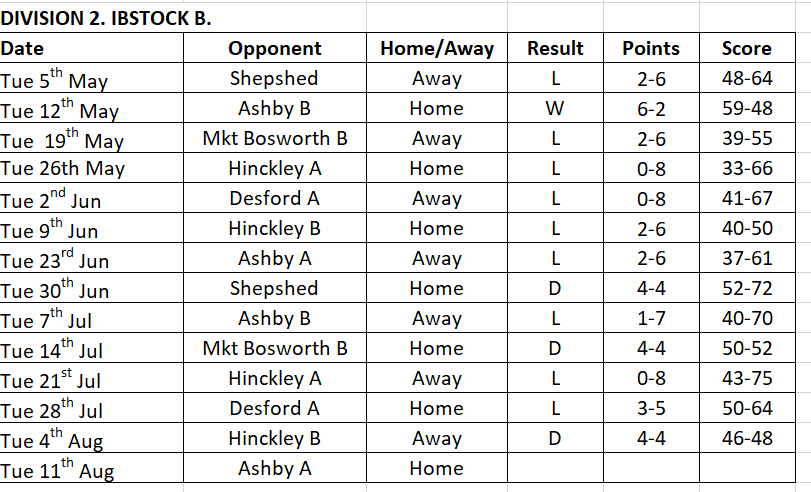This screenshot has width=811, height=492.
Task: Select the Home/Away header cell
Action: click(437, 48)
